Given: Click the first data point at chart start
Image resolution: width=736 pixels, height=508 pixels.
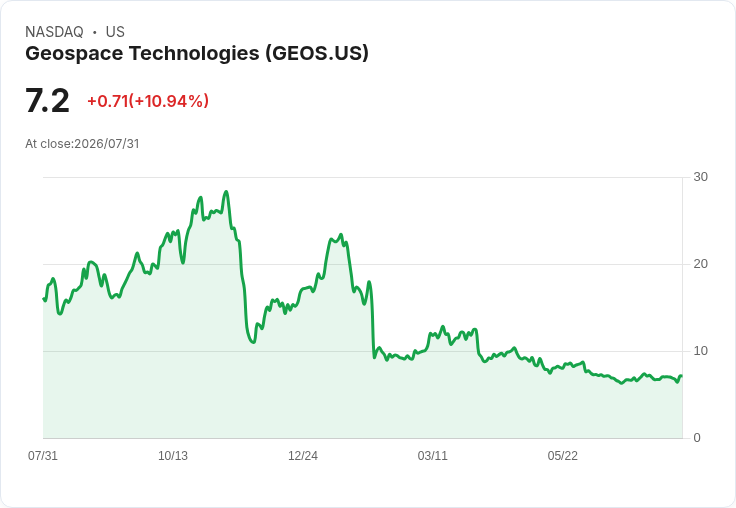Looking at the screenshot, I should (x=44, y=299).
